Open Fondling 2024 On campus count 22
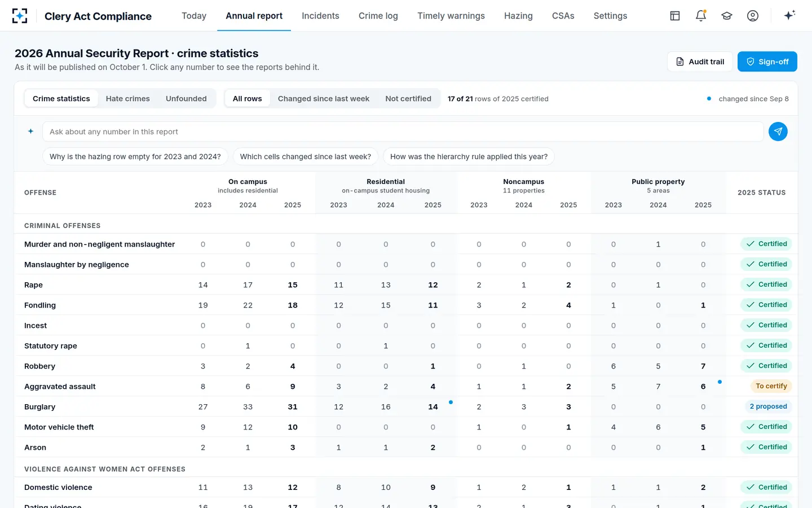The image size is (812, 508). click(248, 305)
